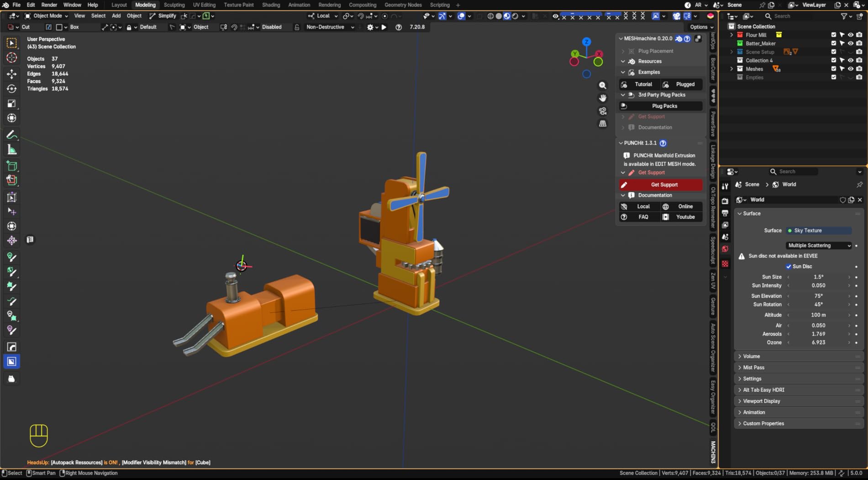Adjust the Sun Intensity slider field
Image resolution: width=868 pixels, height=480 pixels.
tap(819, 285)
